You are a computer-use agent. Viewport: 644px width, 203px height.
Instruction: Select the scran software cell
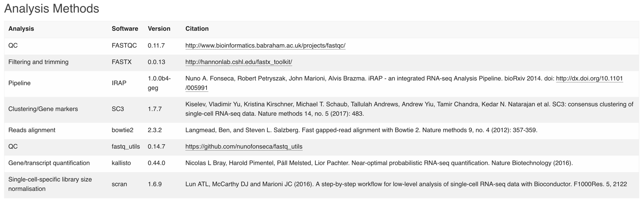(x=119, y=184)
